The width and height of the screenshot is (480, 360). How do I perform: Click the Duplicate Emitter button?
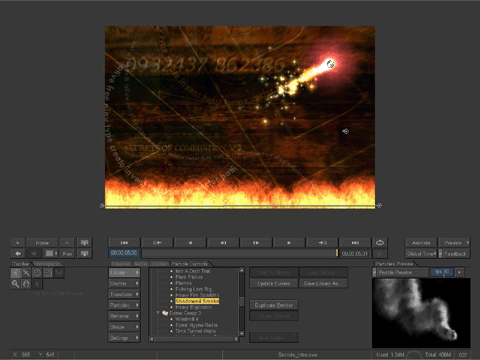click(x=274, y=305)
